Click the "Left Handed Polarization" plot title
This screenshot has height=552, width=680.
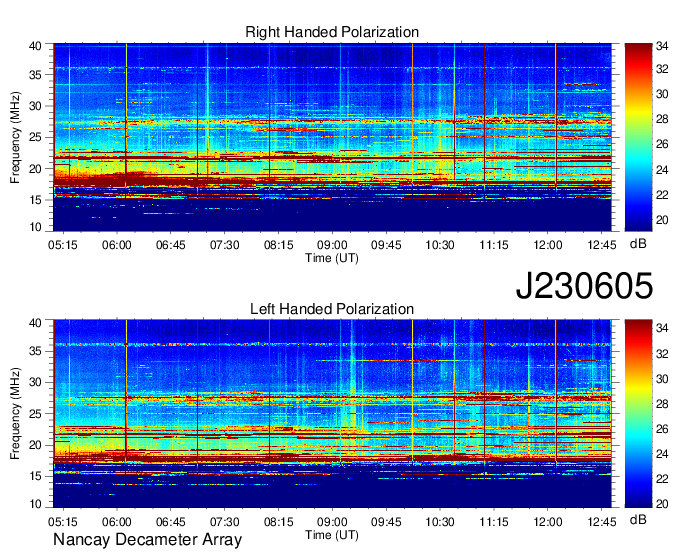[x=332, y=309]
